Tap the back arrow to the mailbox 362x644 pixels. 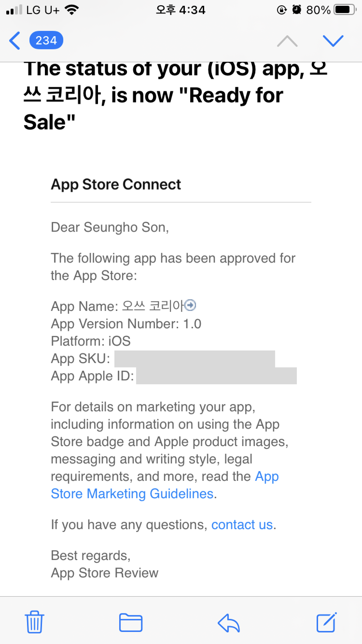[14, 41]
